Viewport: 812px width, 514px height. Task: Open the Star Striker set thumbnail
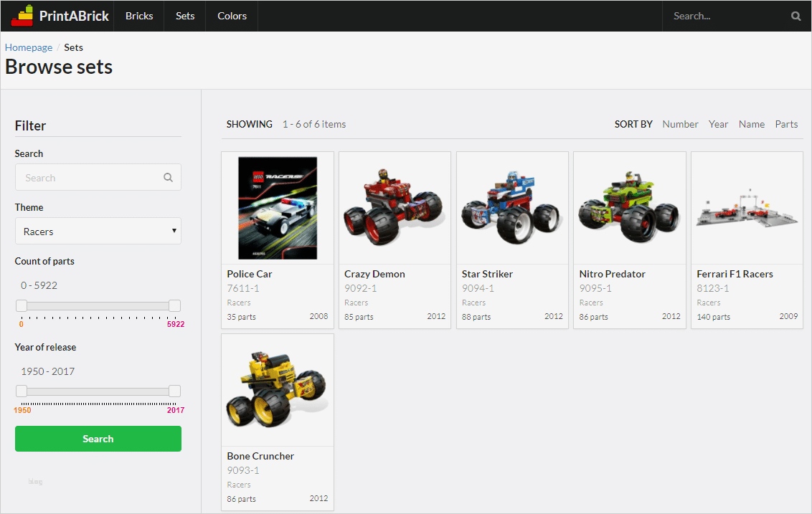[x=512, y=208]
